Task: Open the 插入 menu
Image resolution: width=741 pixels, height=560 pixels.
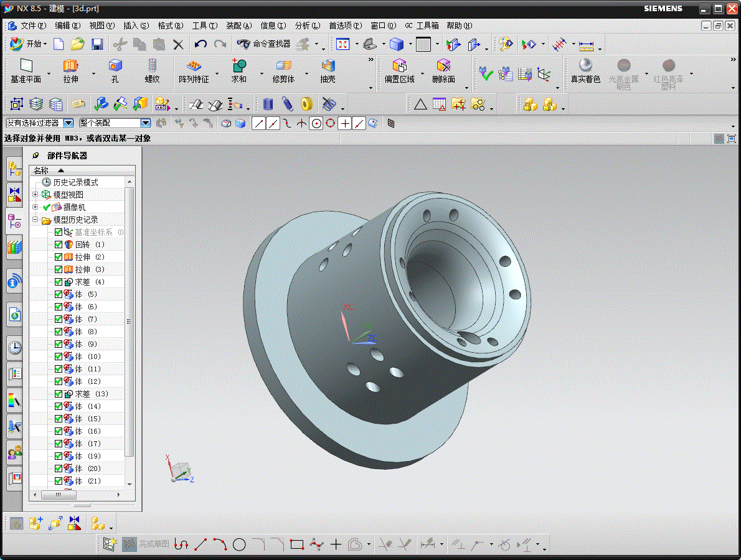Action: [136, 26]
